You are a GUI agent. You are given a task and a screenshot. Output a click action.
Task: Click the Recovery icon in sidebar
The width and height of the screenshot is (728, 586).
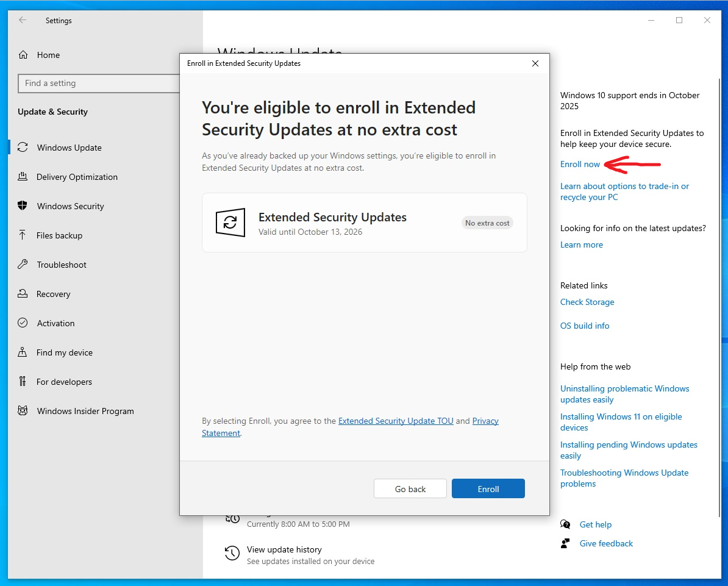(23, 293)
